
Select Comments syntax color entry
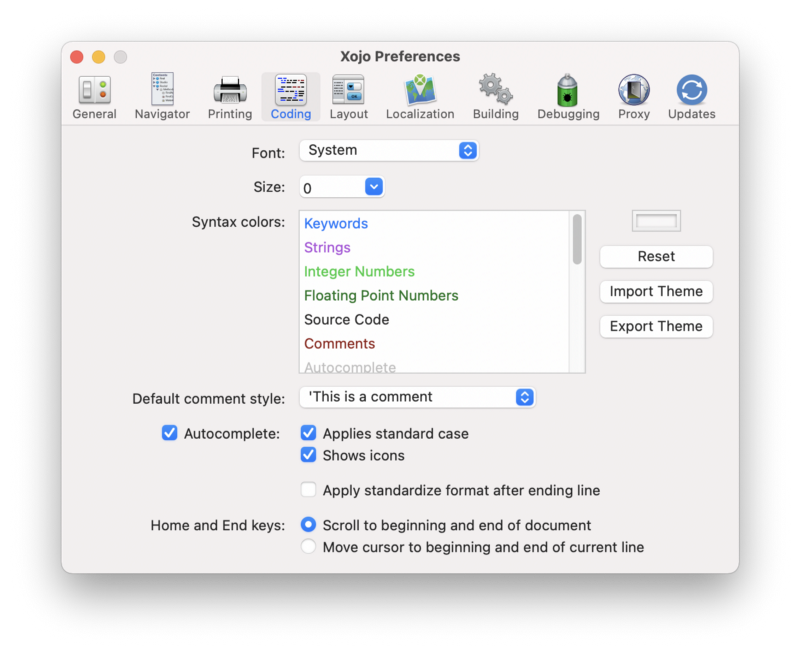339,343
